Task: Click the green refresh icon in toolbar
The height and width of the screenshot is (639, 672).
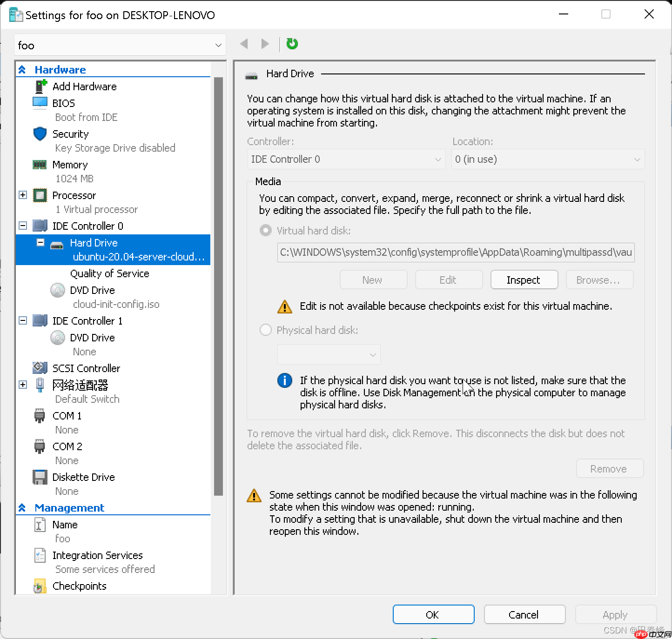Action: pos(292,44)
